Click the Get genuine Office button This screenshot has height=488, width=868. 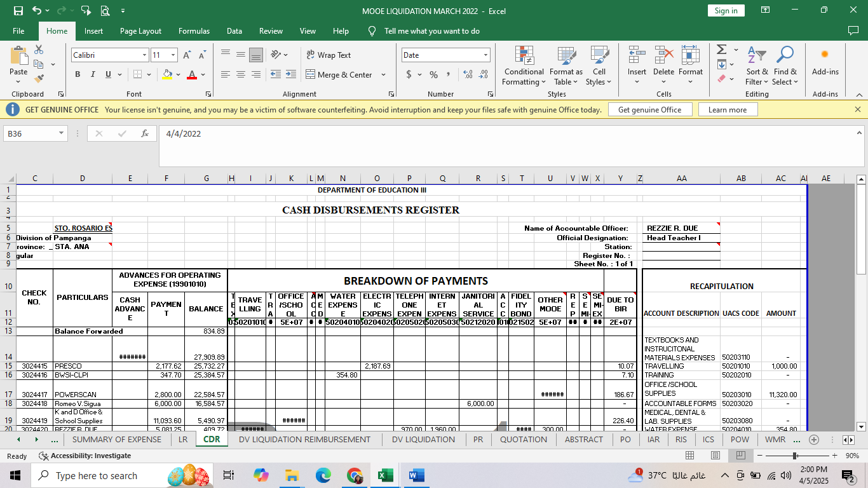(649, 109)
